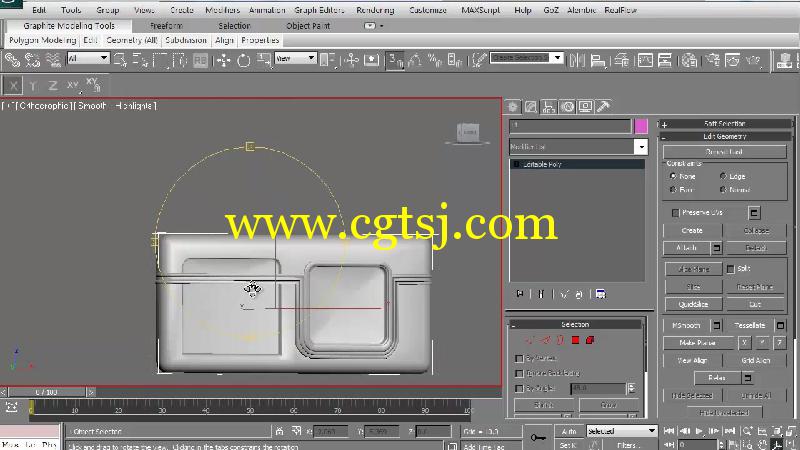
Task: Enable Ignore Backfacing checkbox
Action: click(x=519, y=373)
